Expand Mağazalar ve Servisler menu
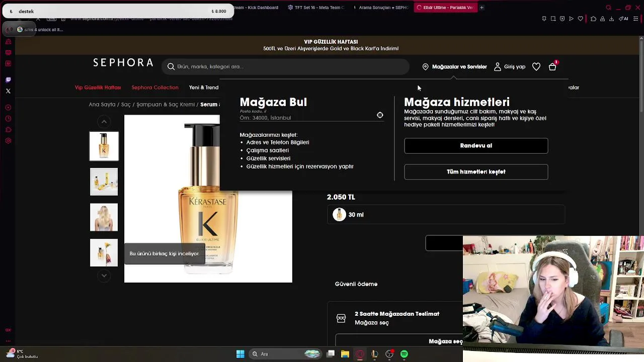This screenshot has width=644, height=362. [x=459, y=66]
